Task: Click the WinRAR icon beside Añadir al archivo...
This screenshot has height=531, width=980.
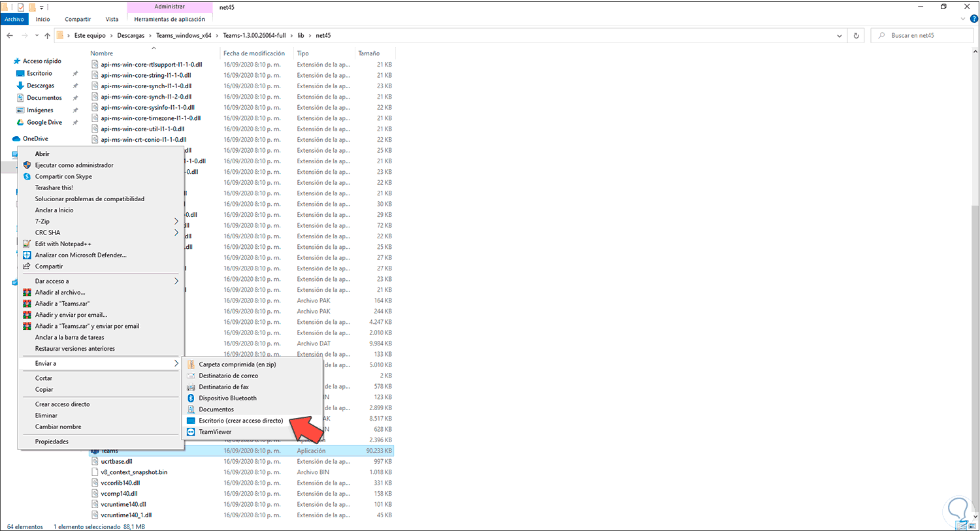Action: (27, 293)
